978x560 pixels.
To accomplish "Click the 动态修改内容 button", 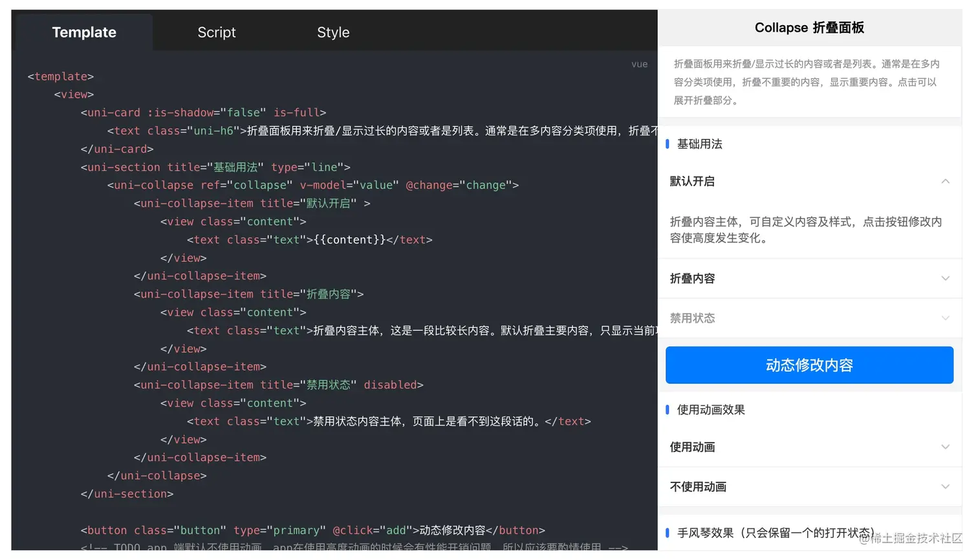I will [x=809, y=365].
